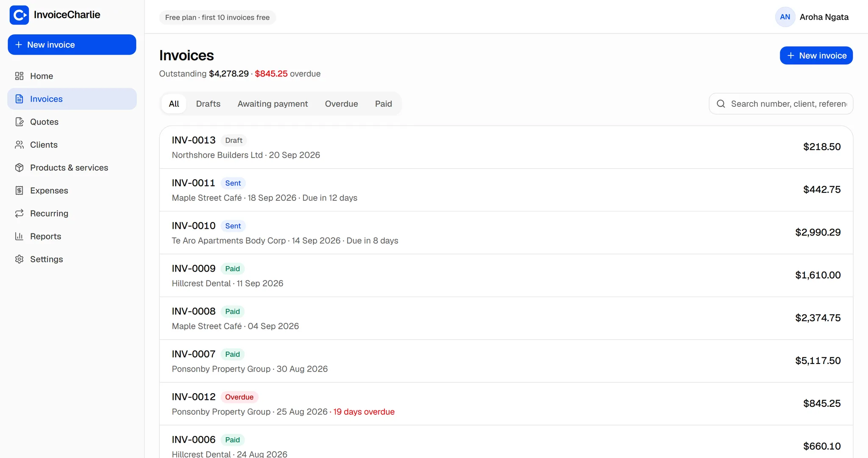
Task: Switch to the Drafts tab
Action: click(x=208, y=104)
